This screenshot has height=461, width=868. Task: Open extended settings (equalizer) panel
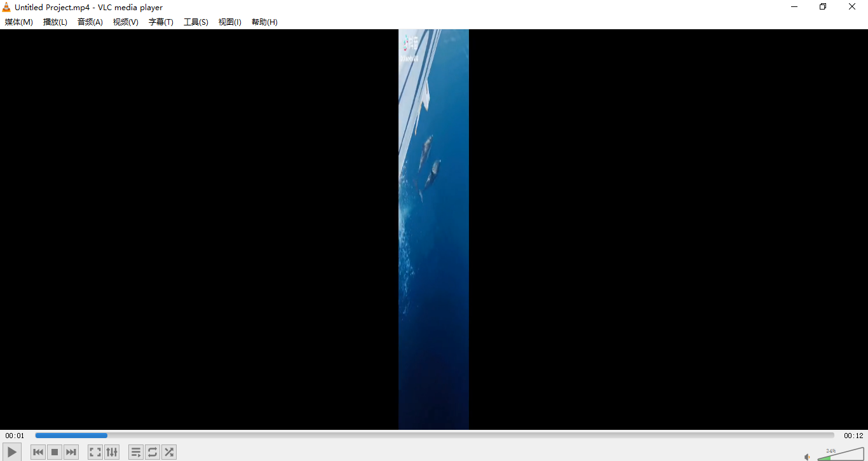coord(112,451)
